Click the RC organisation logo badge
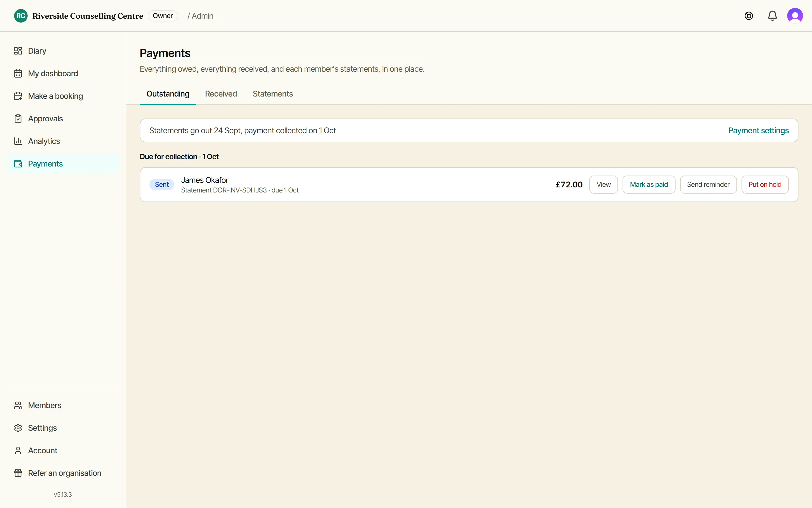Image resolution: width=812 pixels, height=508 pixels. [21, 16]
